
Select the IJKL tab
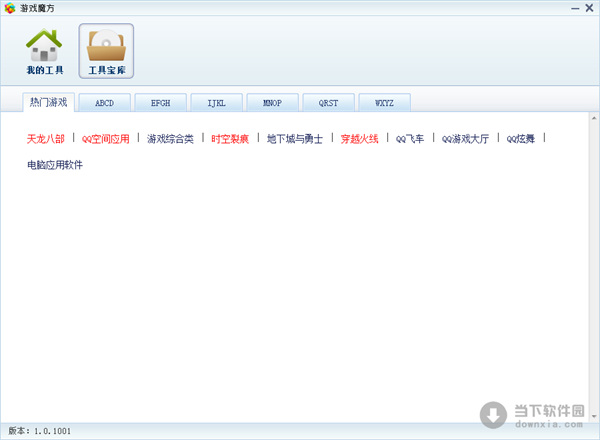click(217, 103)
